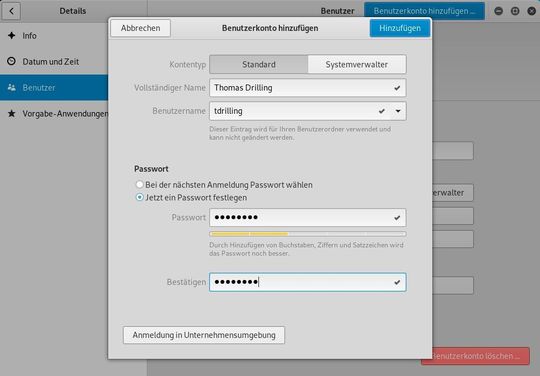Click the Benutzer title in the header bar
Screen dimensions: 540x376
[x=337, y=11]
